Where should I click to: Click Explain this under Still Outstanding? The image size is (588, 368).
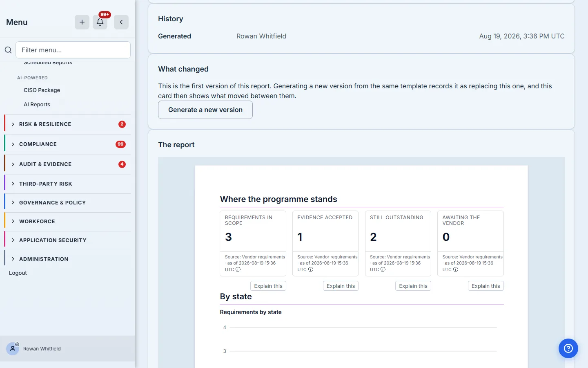413,286
